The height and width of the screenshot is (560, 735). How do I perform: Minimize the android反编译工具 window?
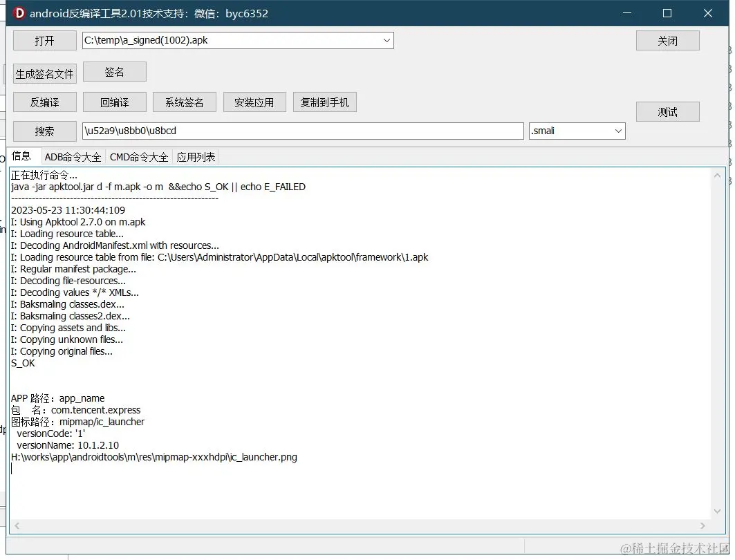click(x=626, y=13)
